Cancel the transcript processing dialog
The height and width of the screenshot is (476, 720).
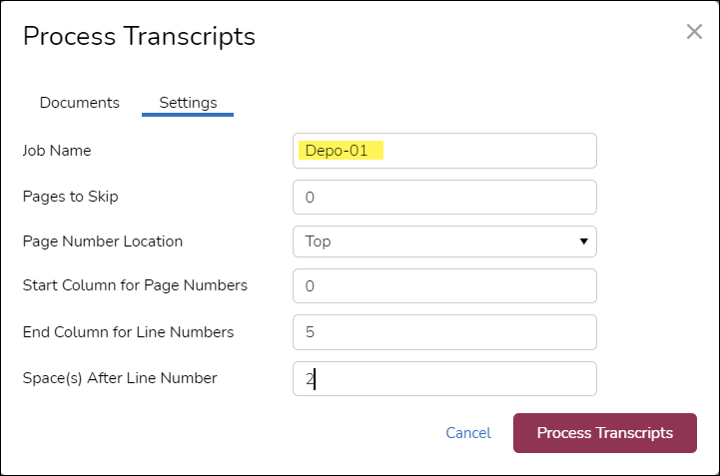coord(468,433)
